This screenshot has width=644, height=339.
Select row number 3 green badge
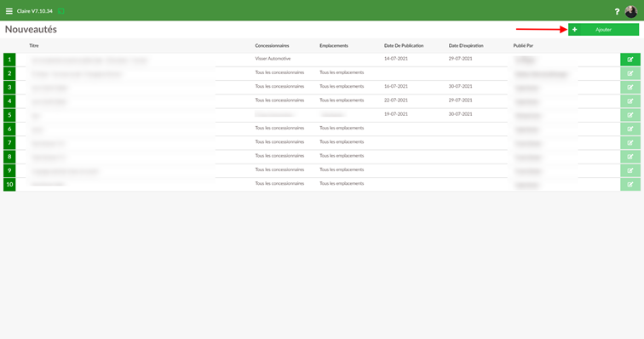9,87
